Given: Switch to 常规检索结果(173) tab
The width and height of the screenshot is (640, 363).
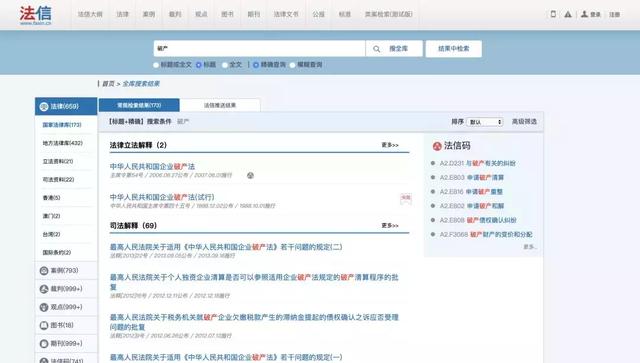Looking at the screenshot, I should pos(139,105).
